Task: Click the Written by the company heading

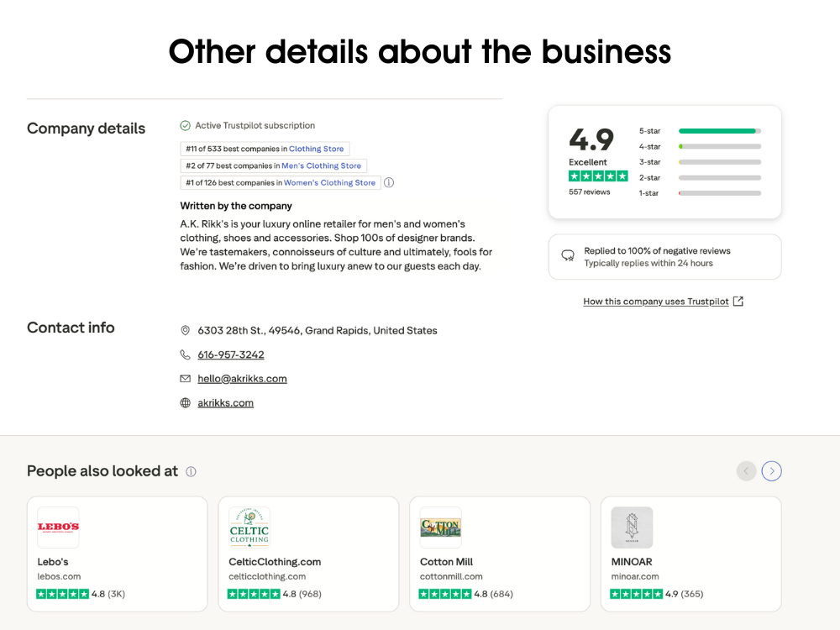Action: (x=236, y=206)
